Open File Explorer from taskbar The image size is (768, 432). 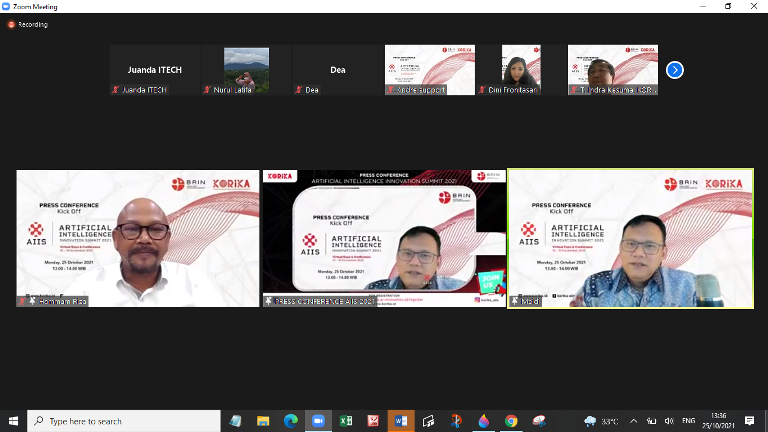tap(263, 421)
